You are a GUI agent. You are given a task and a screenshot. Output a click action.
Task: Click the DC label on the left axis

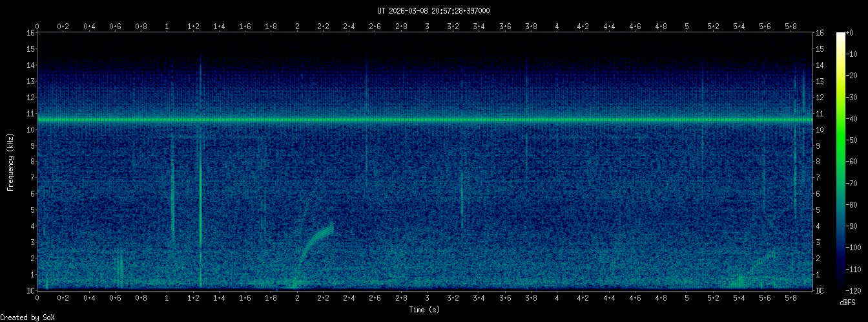[x=30, y=290]
